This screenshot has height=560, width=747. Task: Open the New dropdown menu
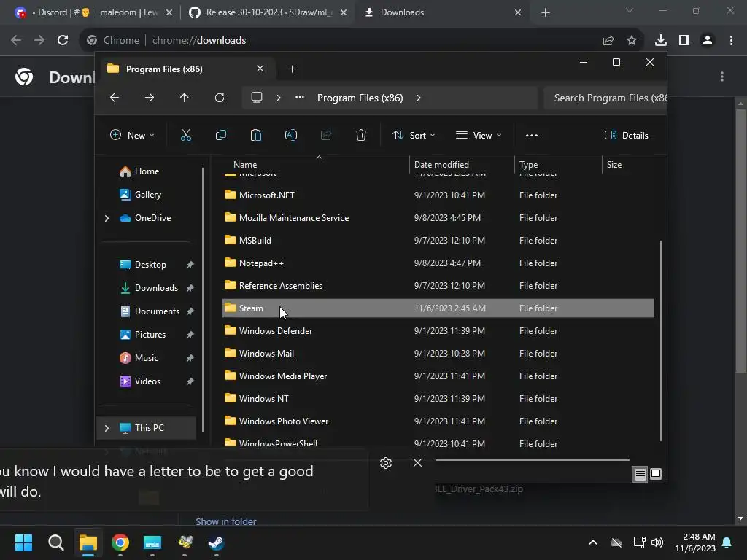point(132,135)
